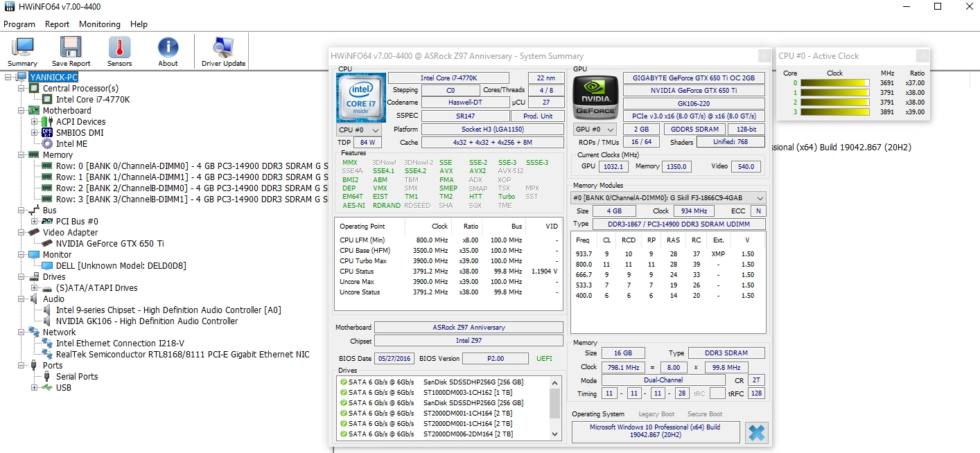Click the Drives category icon

pos(34,276)
